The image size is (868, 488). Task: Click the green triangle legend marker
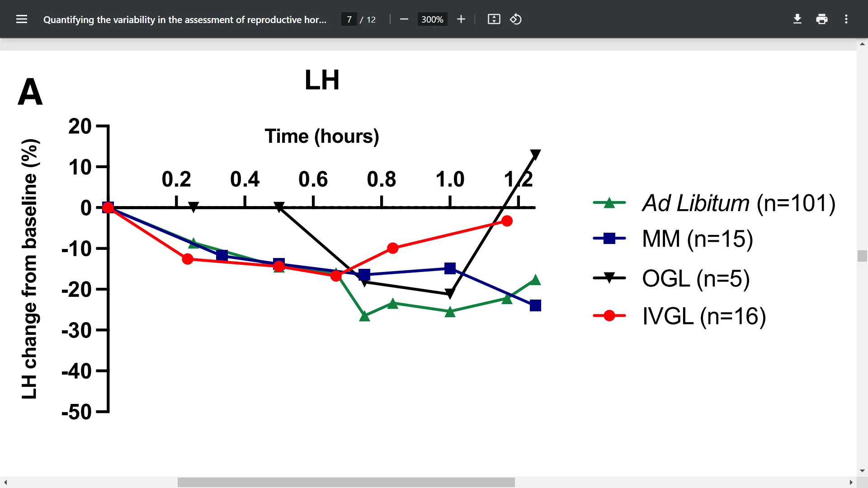[609, 203]
